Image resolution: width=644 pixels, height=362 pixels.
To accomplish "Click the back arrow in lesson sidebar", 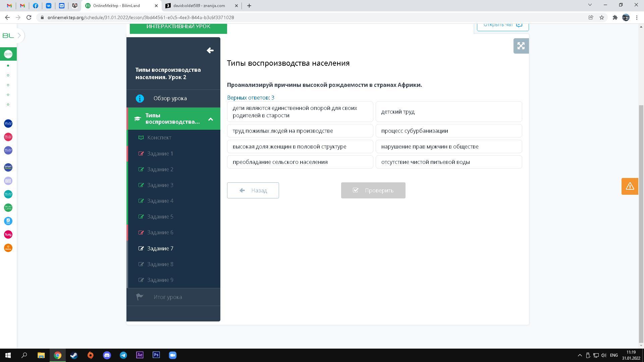I will pyautogui.click(x=210, y=50).
